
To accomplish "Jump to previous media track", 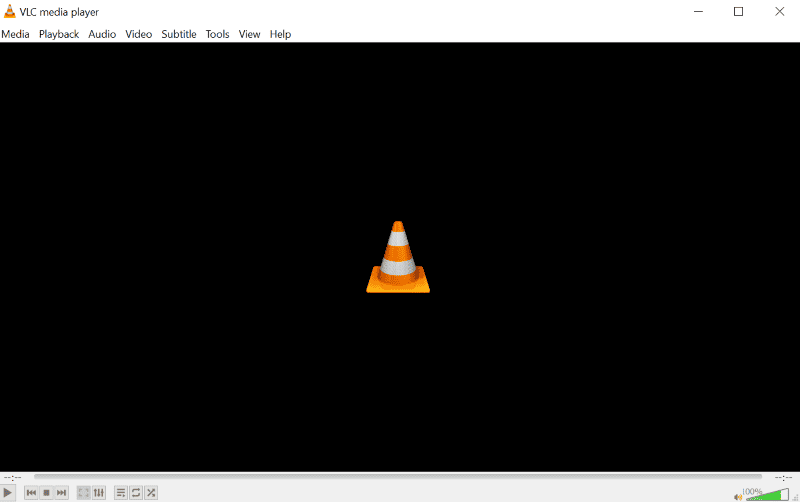I will [31, 493].
